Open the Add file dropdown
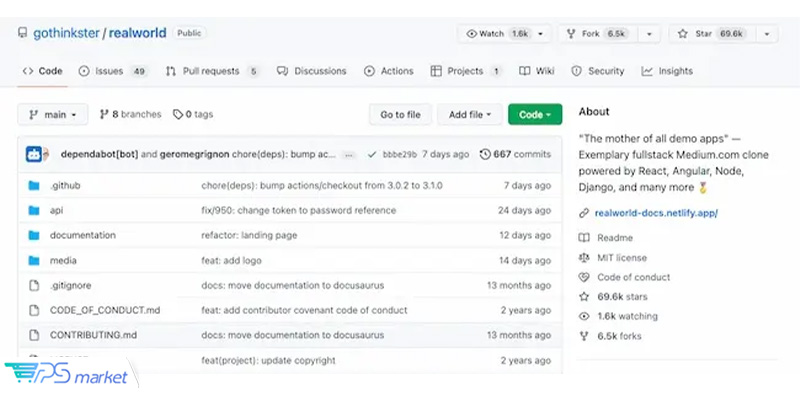This screenshot has width=800, height=400. 470,115
